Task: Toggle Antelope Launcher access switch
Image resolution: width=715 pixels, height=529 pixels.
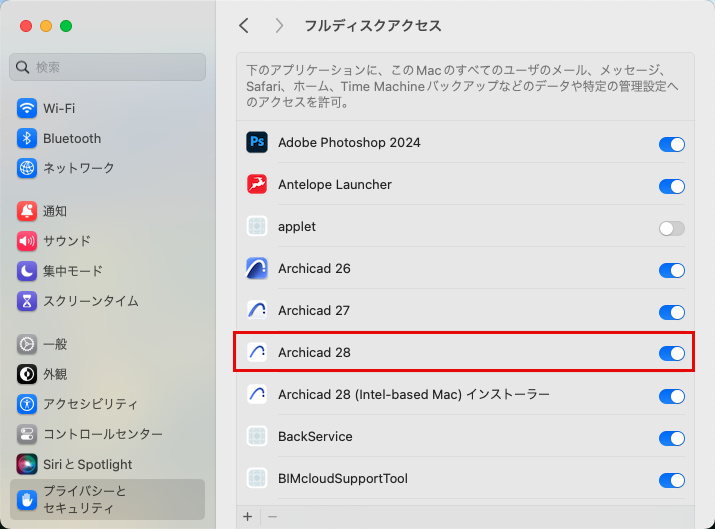Action: coord(672,186)
